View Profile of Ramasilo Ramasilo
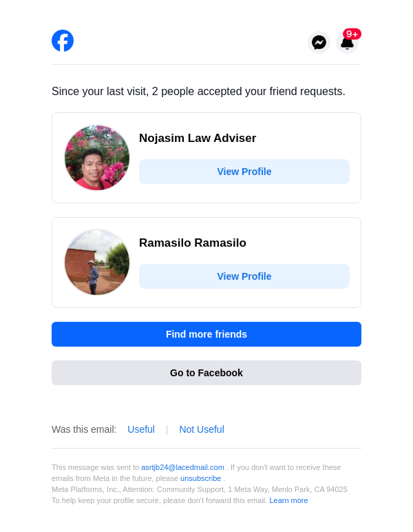413x532 pixels. pos(244,276)
